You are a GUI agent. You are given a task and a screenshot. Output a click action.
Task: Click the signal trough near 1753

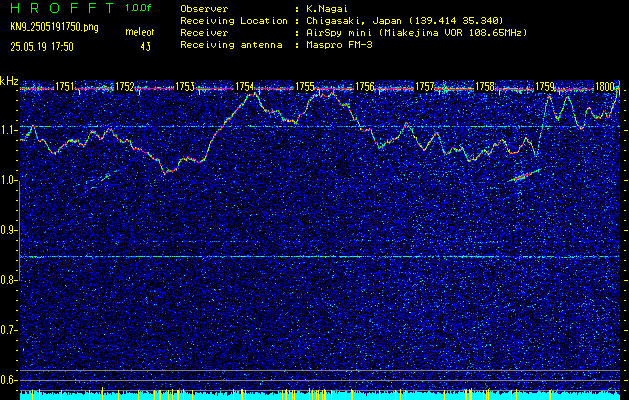click(165, 173)
